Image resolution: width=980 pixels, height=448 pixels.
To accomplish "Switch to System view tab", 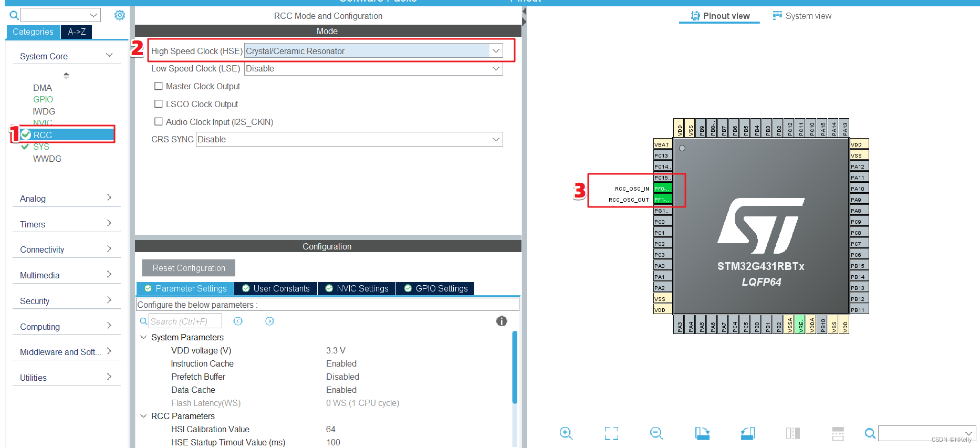I will [802, 16].
